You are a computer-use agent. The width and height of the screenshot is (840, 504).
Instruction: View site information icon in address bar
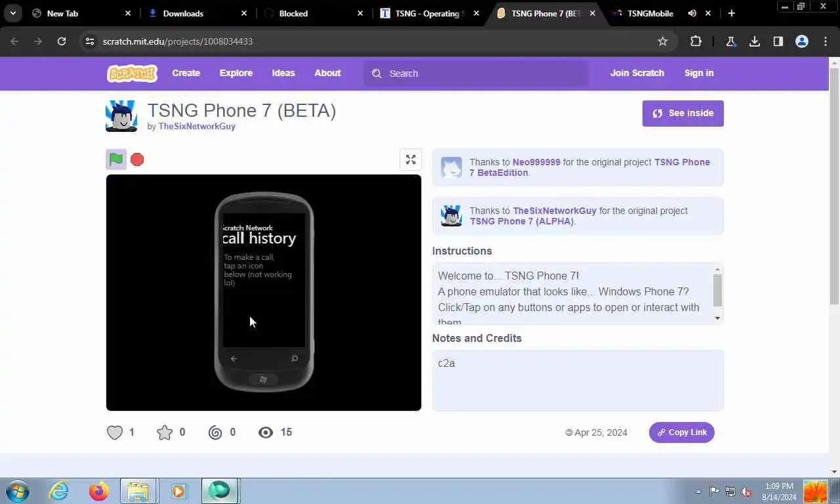pos(90,41)
